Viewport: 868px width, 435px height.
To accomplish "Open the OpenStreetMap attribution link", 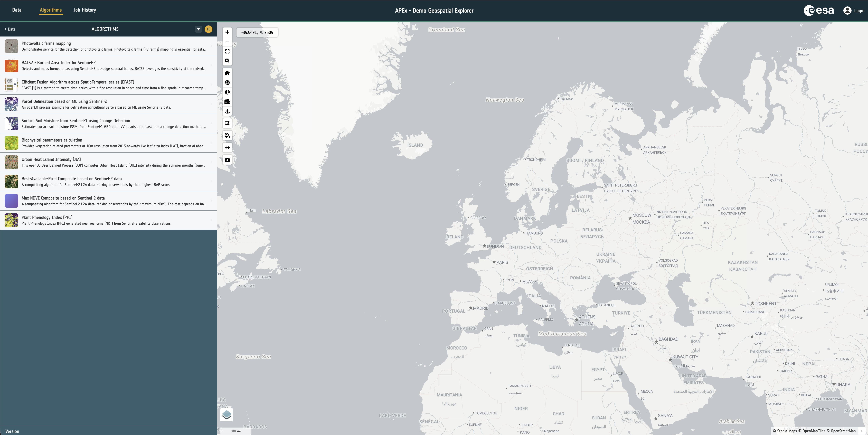I will [841, 431].
